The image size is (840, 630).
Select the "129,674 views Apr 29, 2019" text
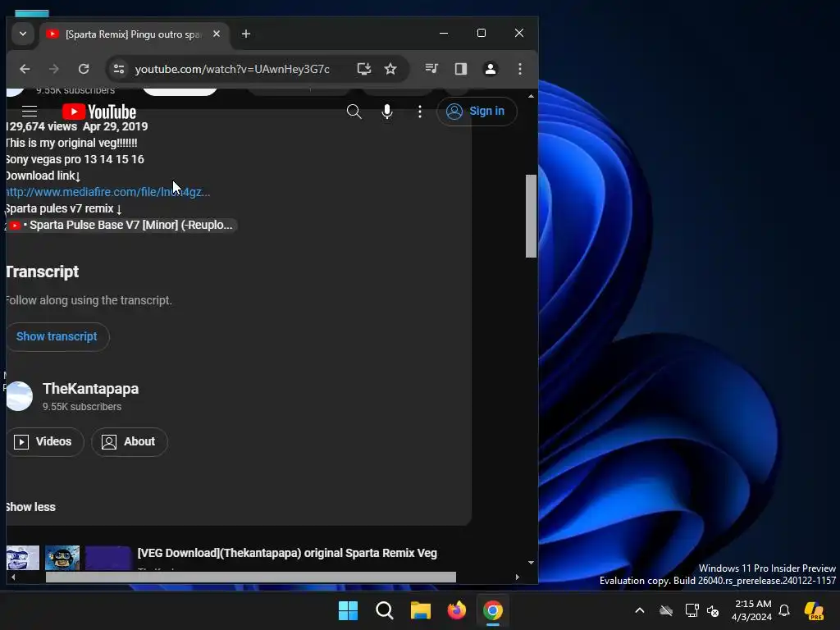(x=77, y=126)
